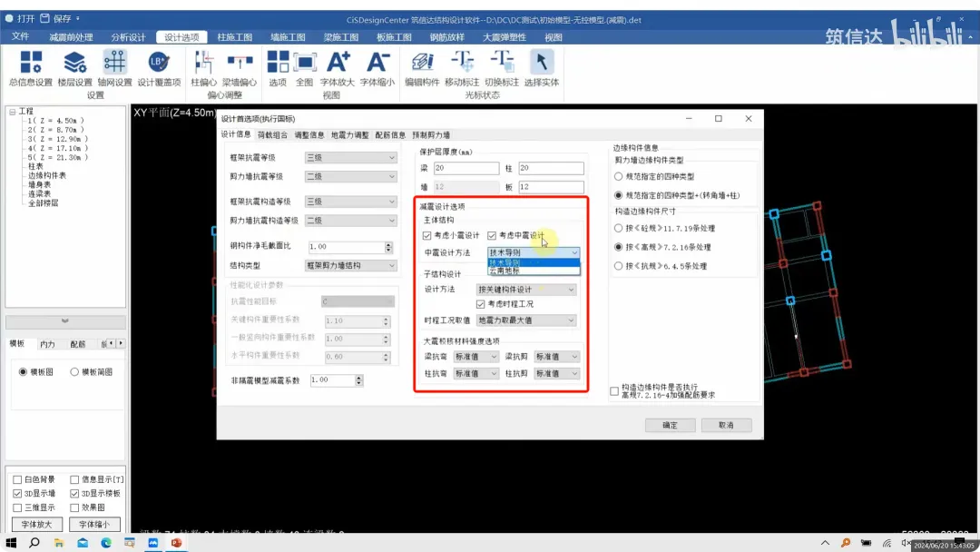The width and height of the screenshot is (980, 552).
Task: Open the 楼层设置 tool
Action: pos(75,69)
